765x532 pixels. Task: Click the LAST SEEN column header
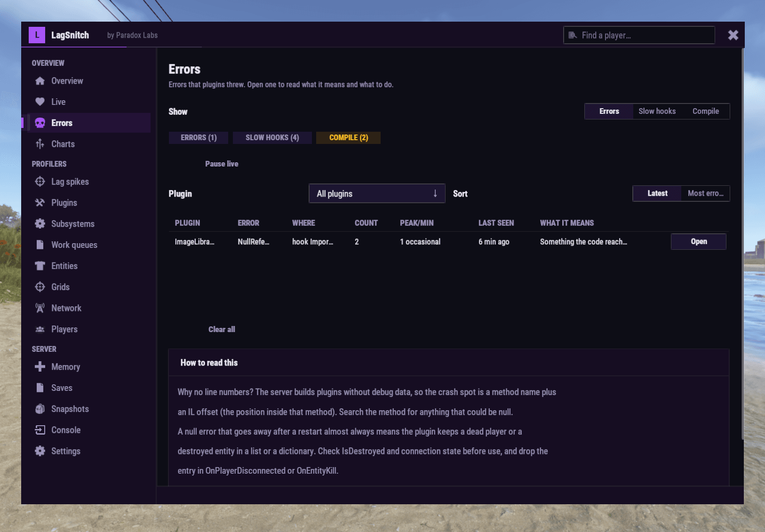click(x=496, y=223)
